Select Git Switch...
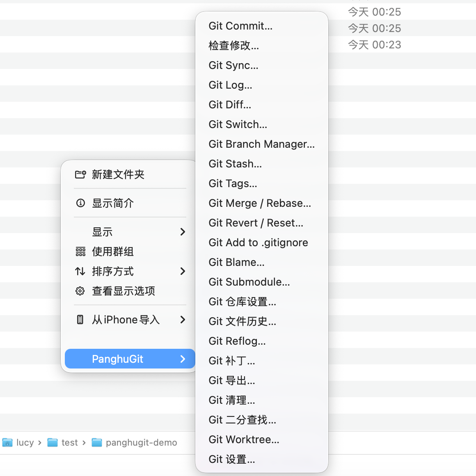 262,124
